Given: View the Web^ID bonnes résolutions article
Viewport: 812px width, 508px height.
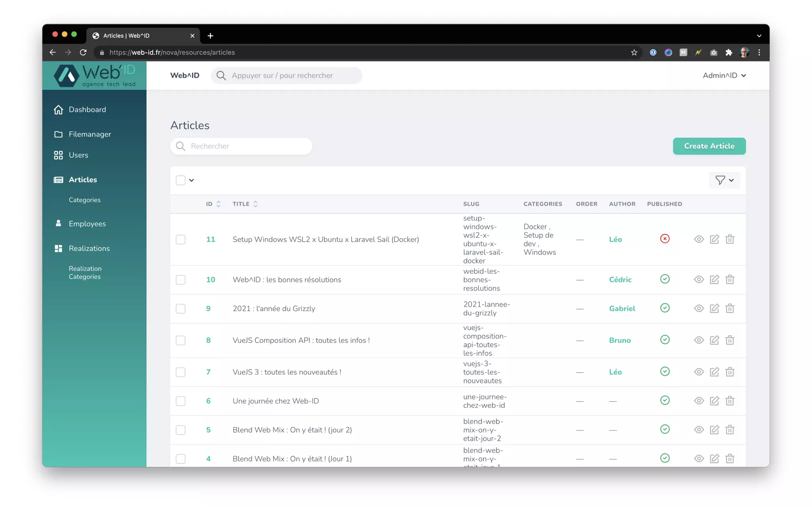Looking at the screenshot, I should click(699, 279).
